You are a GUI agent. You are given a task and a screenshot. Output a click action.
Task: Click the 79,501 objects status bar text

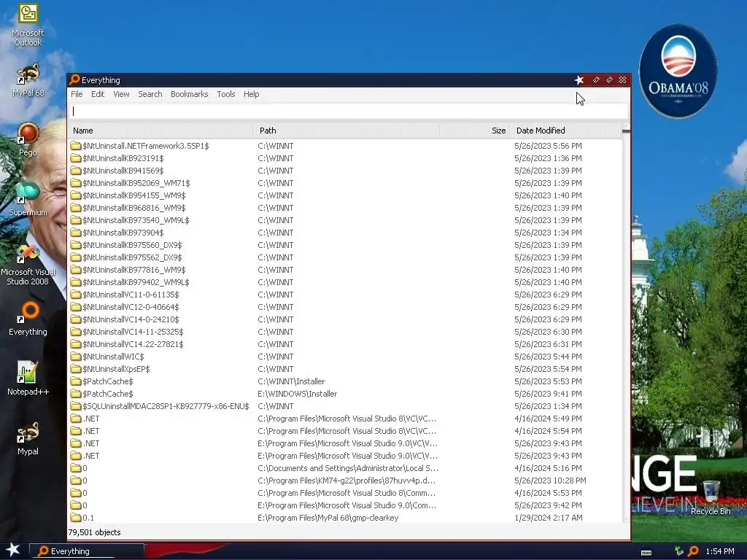coord(94,532)
